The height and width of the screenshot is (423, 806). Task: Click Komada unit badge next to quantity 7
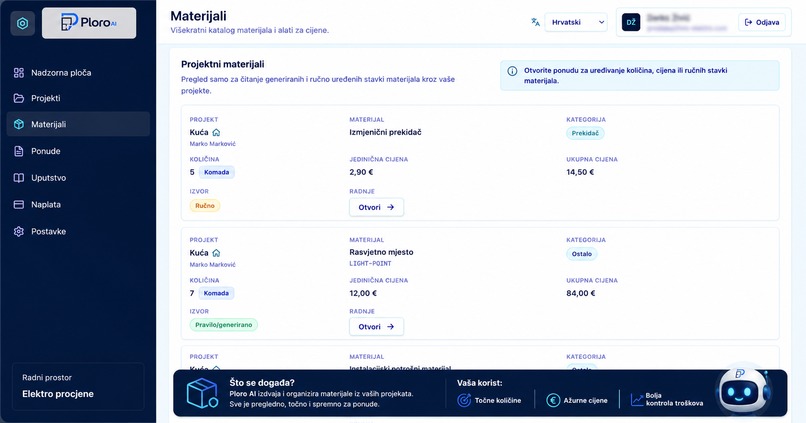tap(216, 293)
